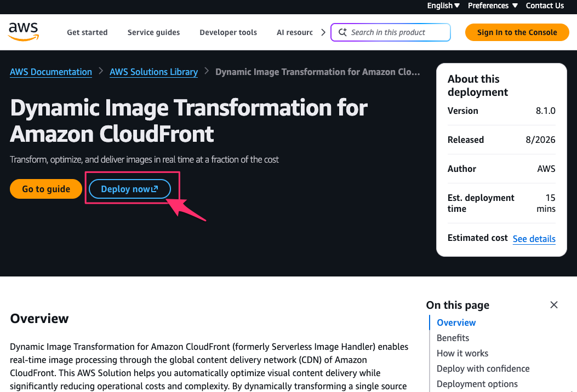Close the On this page panel
The height and width of the screenshot is (392, 577).
(554, 305)
